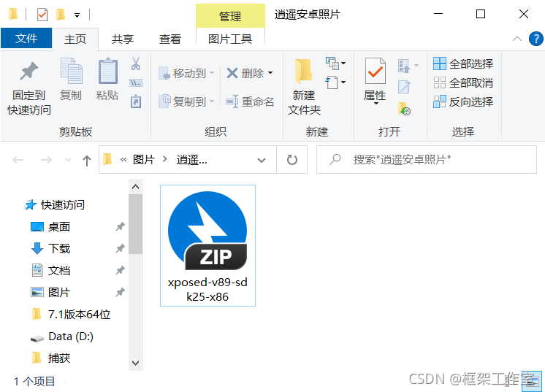Screen dimensions: 545x392
Task: Open Help with the blue question mark
Action: tap(536, 39)
